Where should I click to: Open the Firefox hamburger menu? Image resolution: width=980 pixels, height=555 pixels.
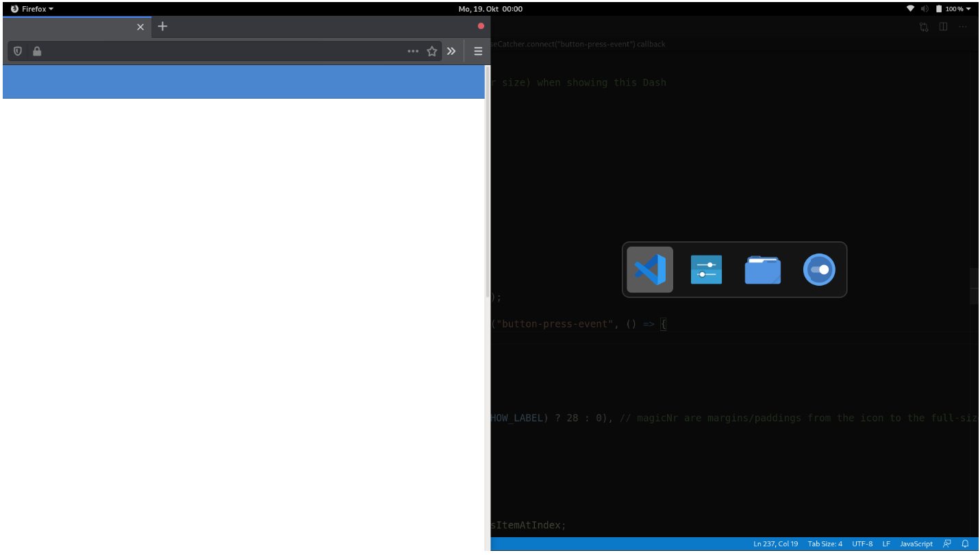478,51
